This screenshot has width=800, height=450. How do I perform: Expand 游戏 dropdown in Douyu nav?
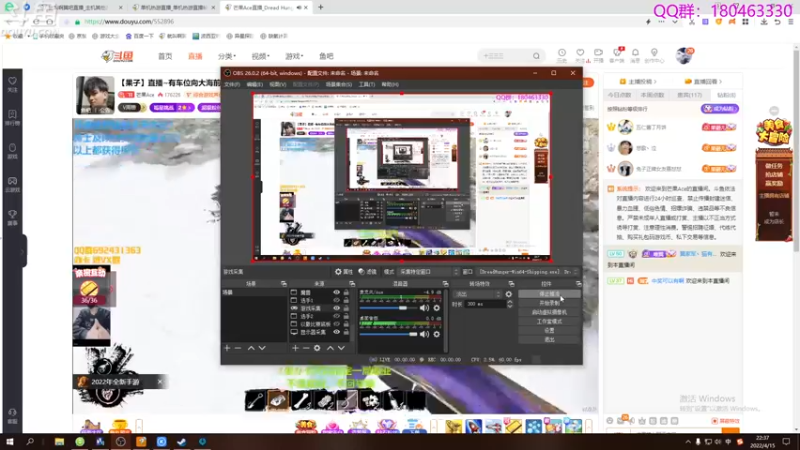click(x=294, y=56)
